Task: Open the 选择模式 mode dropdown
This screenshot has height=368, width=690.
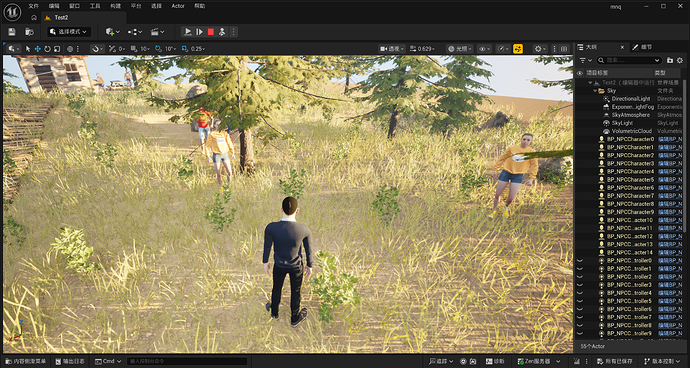Action: click(69, 32)
